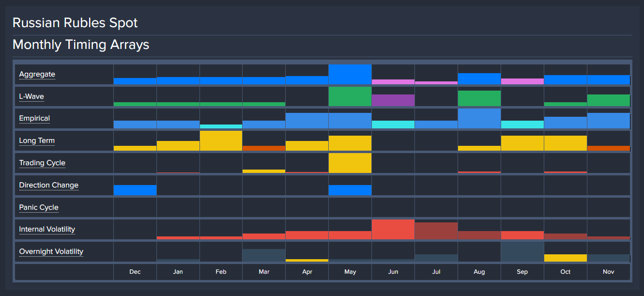Select the tall red Internal Volatility bar in June

tap(393, 230)
